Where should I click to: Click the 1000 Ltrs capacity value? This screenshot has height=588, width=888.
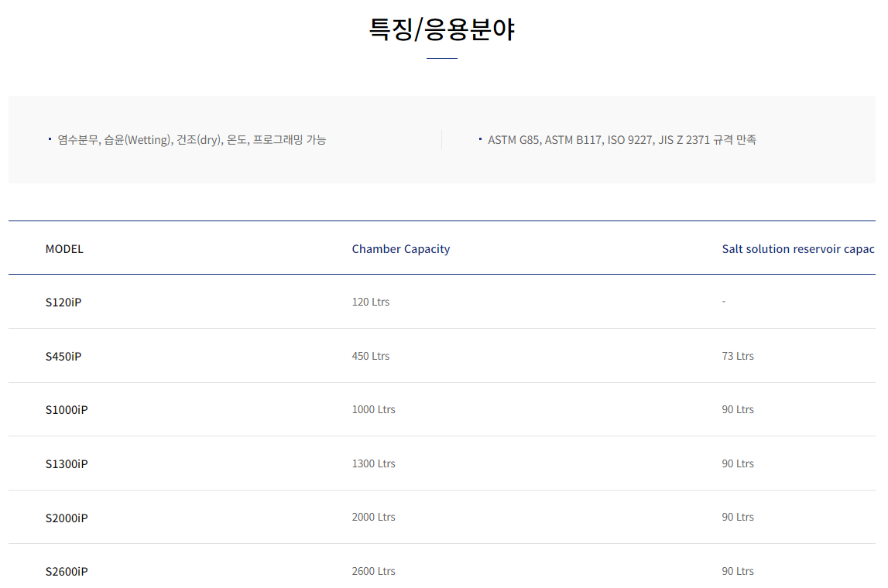(x=374, y=409)
